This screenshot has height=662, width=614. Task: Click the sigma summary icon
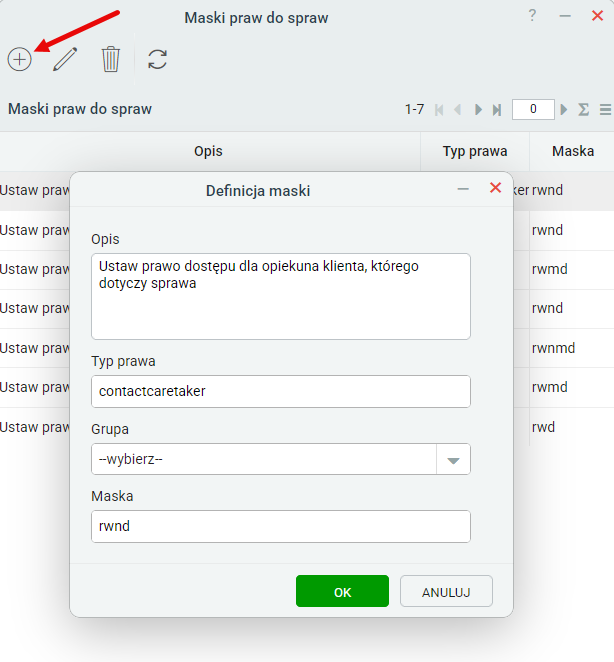584,110
